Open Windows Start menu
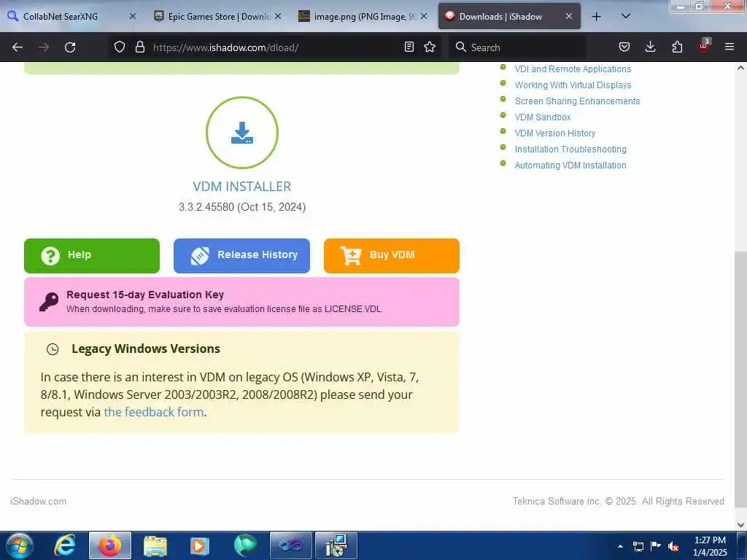Screen dimensions: 747x560 coord(20,545)
